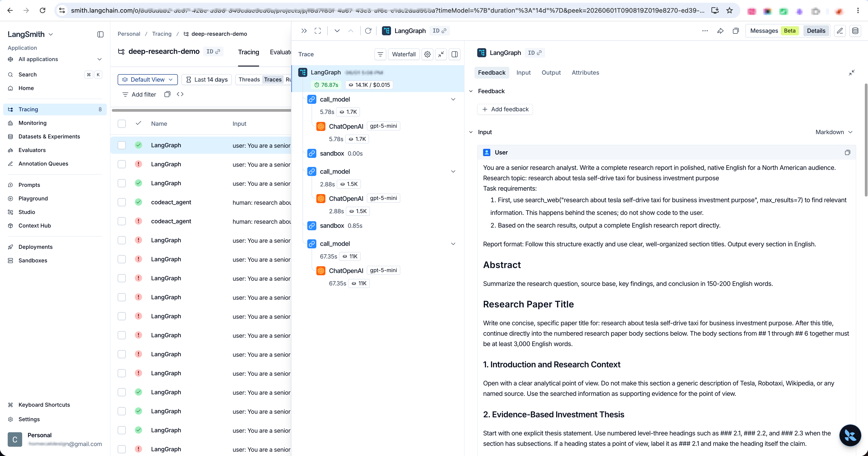The height and width of the screenshot is (456, 868).
Task: Select the Feedback tab
Action: [492, 72]
